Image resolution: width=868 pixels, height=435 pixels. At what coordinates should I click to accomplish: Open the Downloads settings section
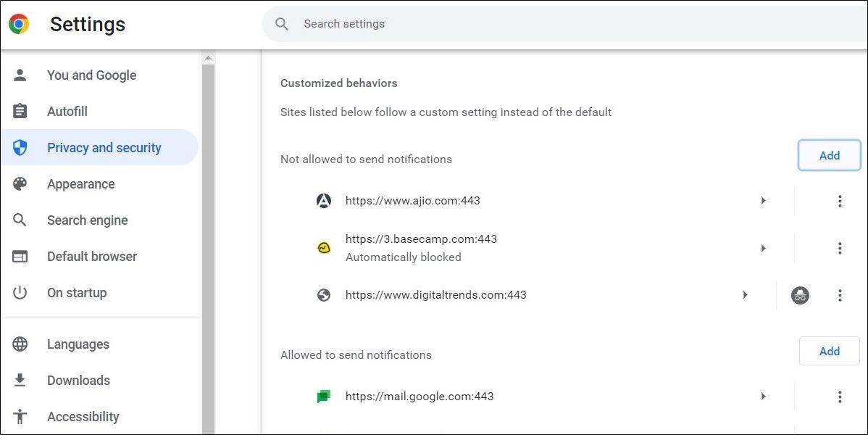pyautogui.click(x=78, y=381)
